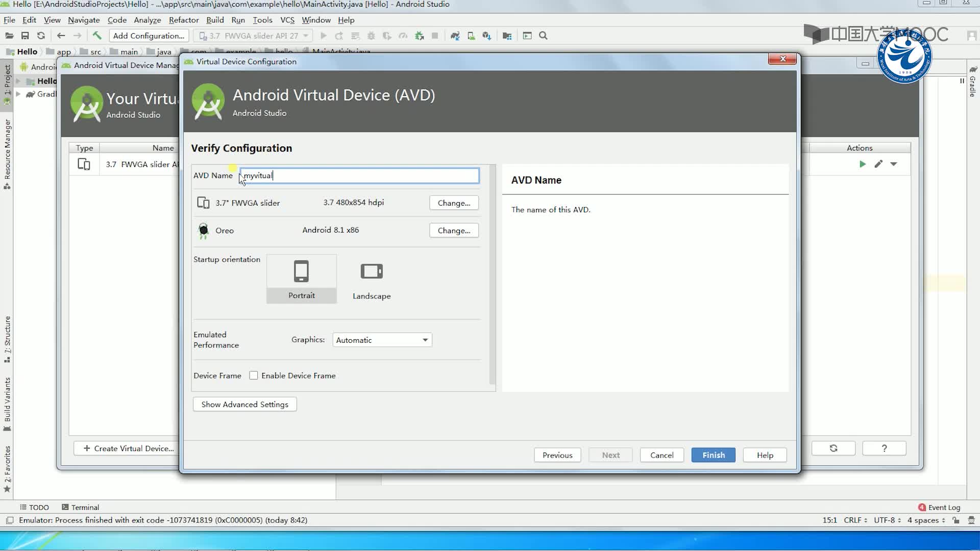Enable the Device Frame checkbox

pyautogui.click(x=254, y=375)
